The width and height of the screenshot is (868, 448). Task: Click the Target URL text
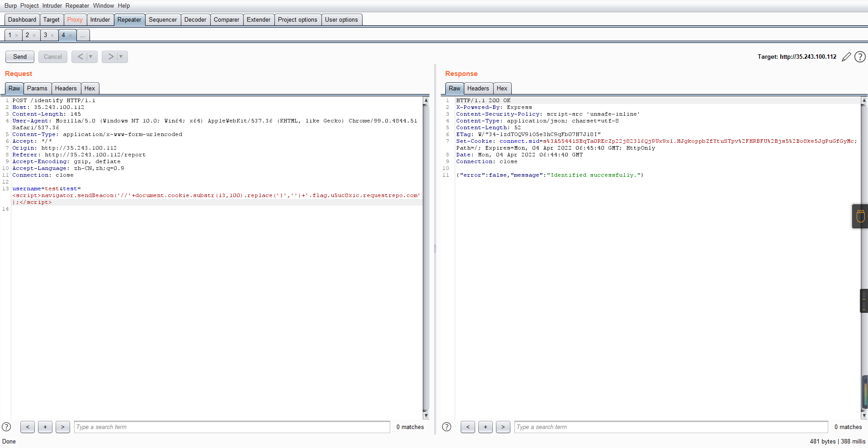coord(797,57)
